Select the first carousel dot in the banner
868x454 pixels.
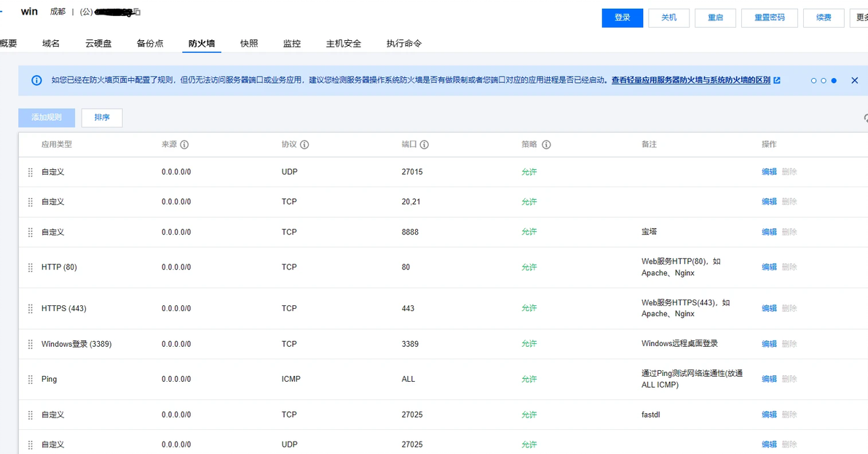(814, 81)
